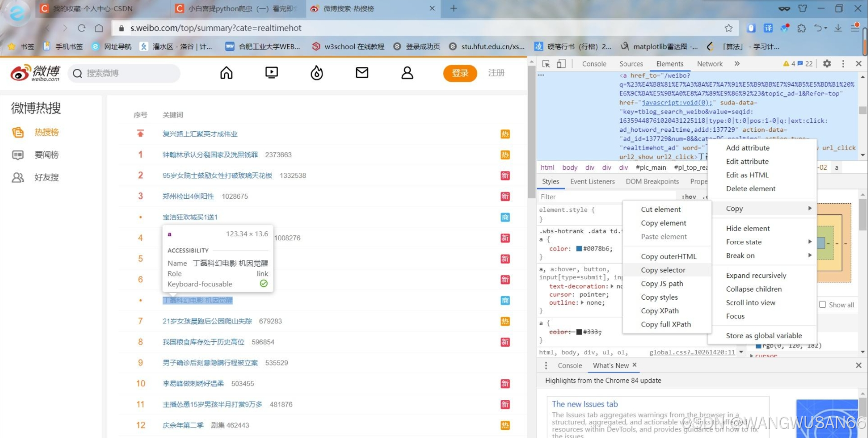
Task: Choose Edit as HTML menu item
Action: [x=747, y=175]
